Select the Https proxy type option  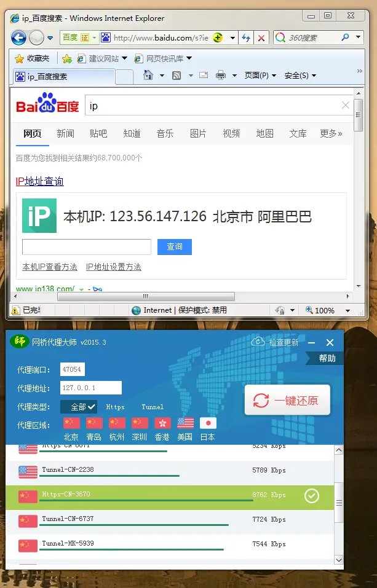(x=115, y=407)
